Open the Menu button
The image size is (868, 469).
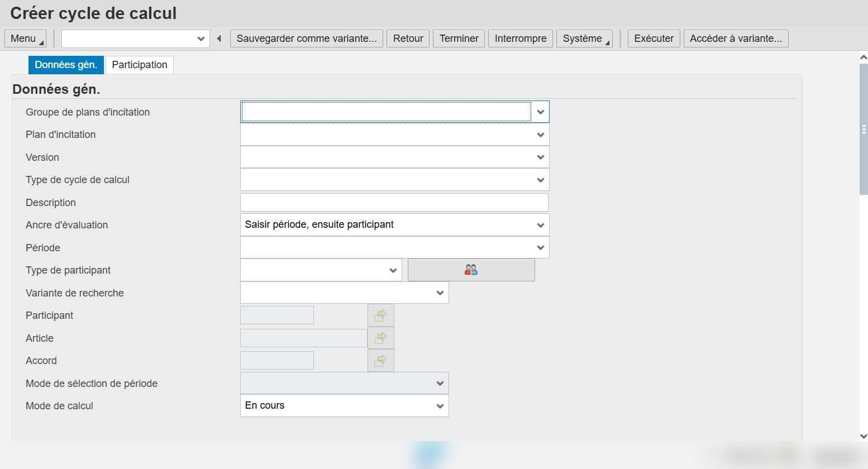point(25,39)
